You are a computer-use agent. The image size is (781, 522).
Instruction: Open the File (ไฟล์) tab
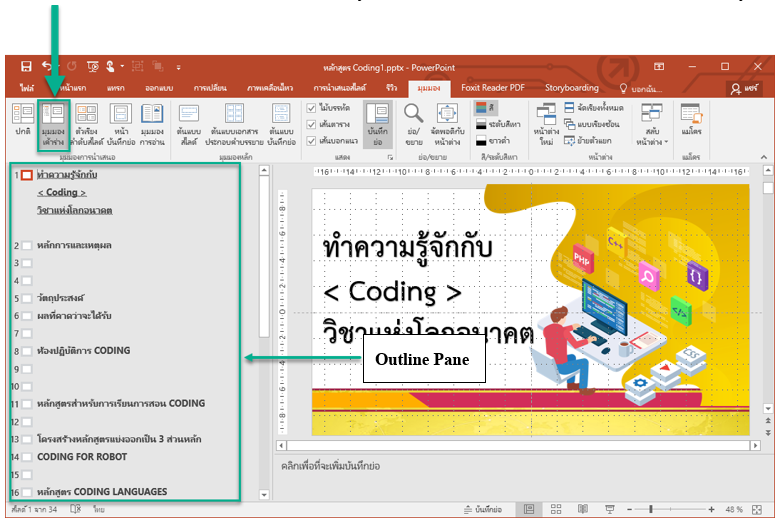(27, 88)
